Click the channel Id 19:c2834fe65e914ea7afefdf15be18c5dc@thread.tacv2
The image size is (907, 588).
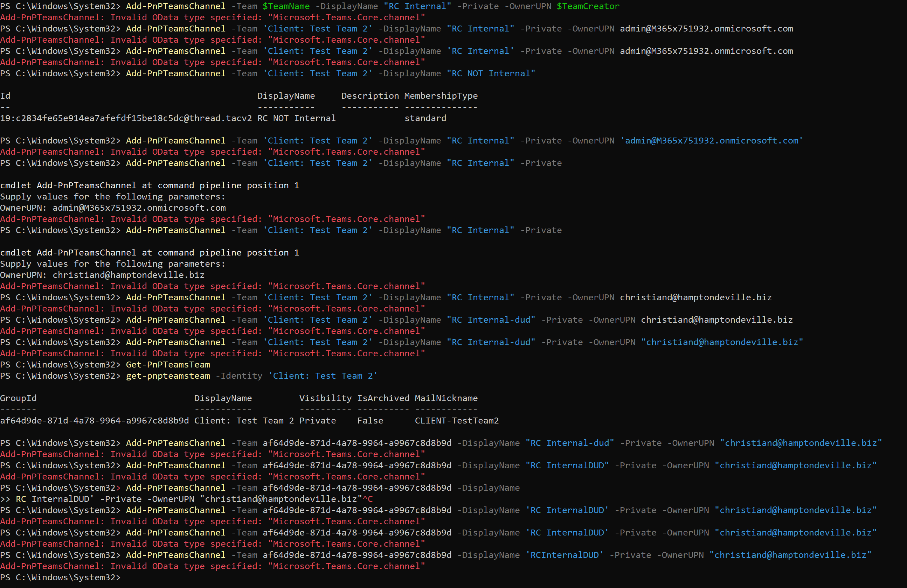point(126,118)
